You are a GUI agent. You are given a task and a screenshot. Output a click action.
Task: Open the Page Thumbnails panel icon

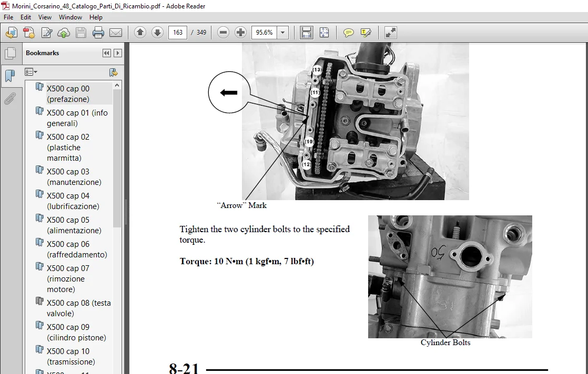[10, 53]
